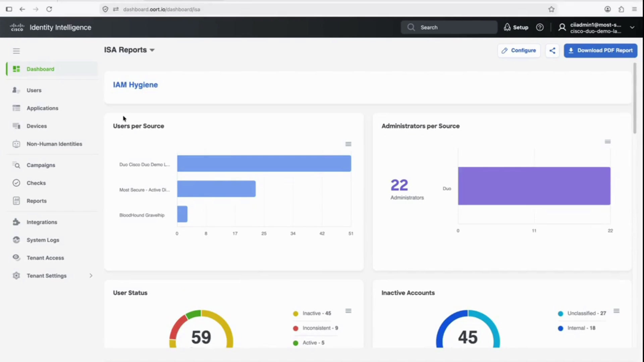Click the Configure button
The height and width of the screenshot is (362, 644).
[x=519, y=51]
